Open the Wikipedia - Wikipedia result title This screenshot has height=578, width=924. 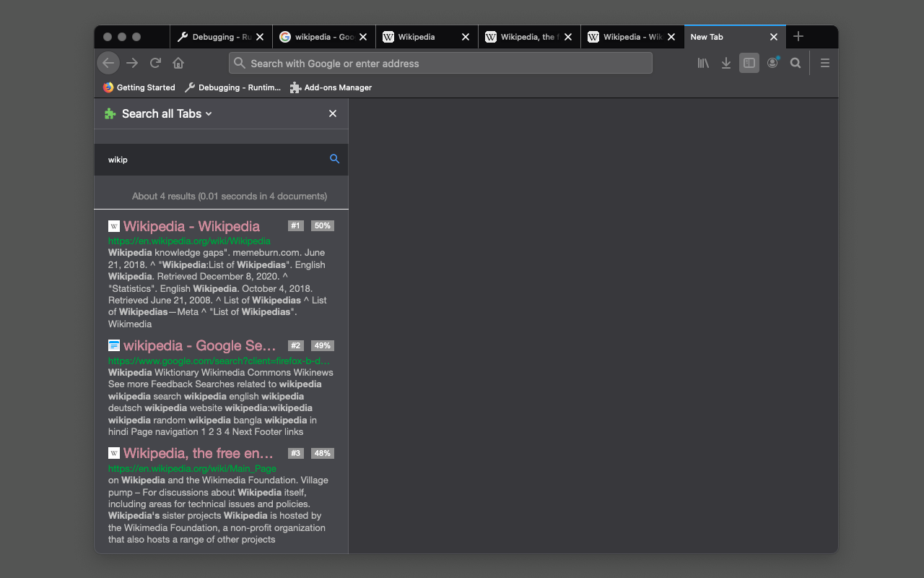pyautogui.click(x=191, y=226)
